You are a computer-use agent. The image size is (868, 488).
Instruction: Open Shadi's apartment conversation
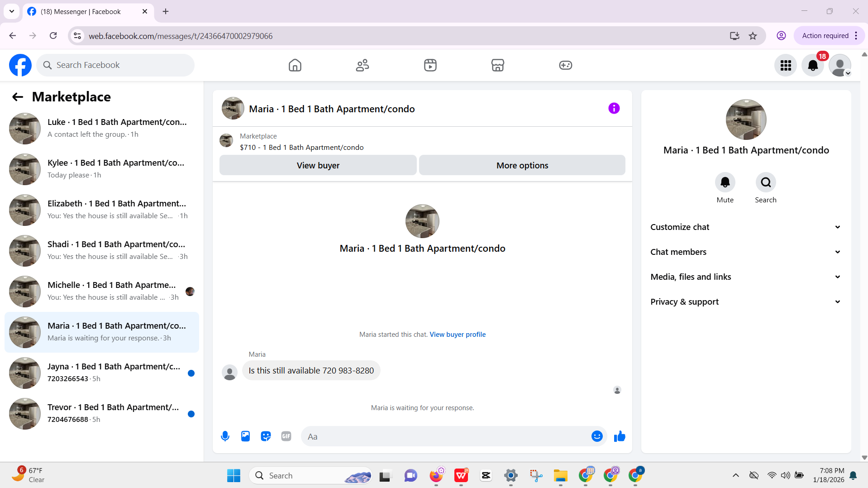tap(102, 251)
